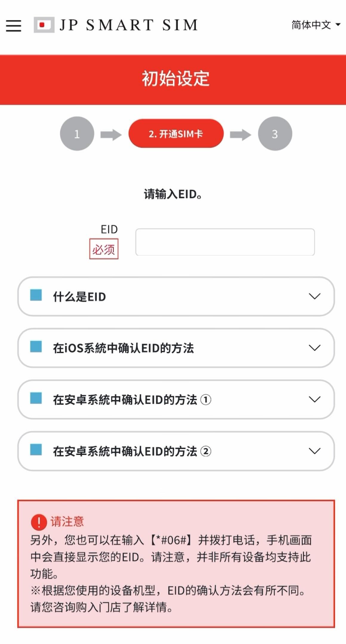The height and width of the screenshot is (644, 346).
Task: Click blue square beside Android method ①
Action: [36, 398]
